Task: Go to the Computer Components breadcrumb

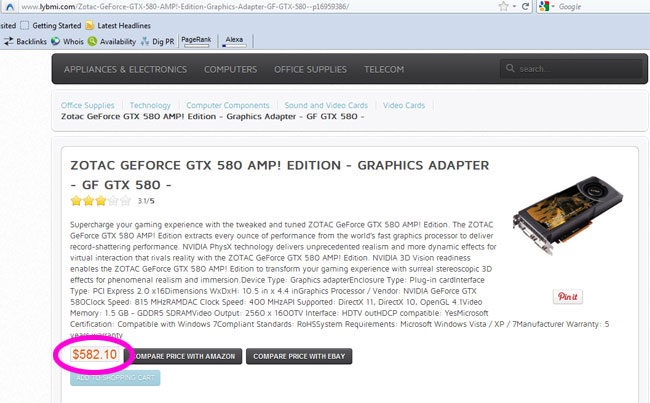Action: pos(228,105)
